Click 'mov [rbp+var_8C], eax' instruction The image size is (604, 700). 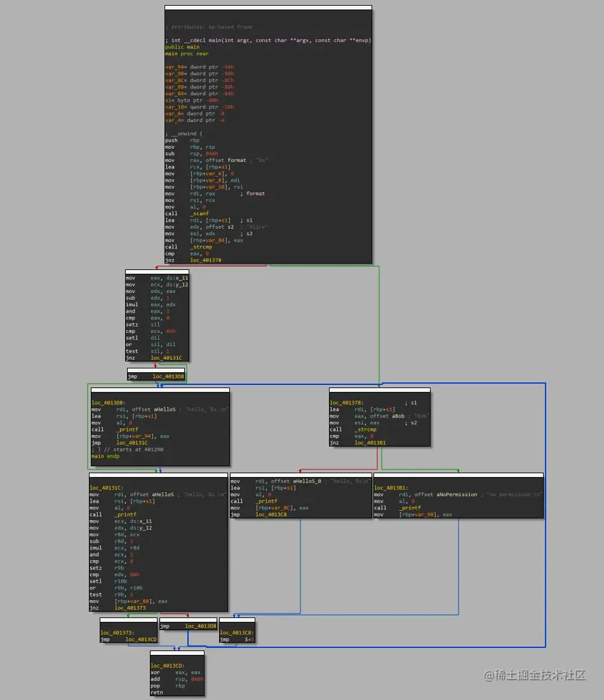coord(270,508)
